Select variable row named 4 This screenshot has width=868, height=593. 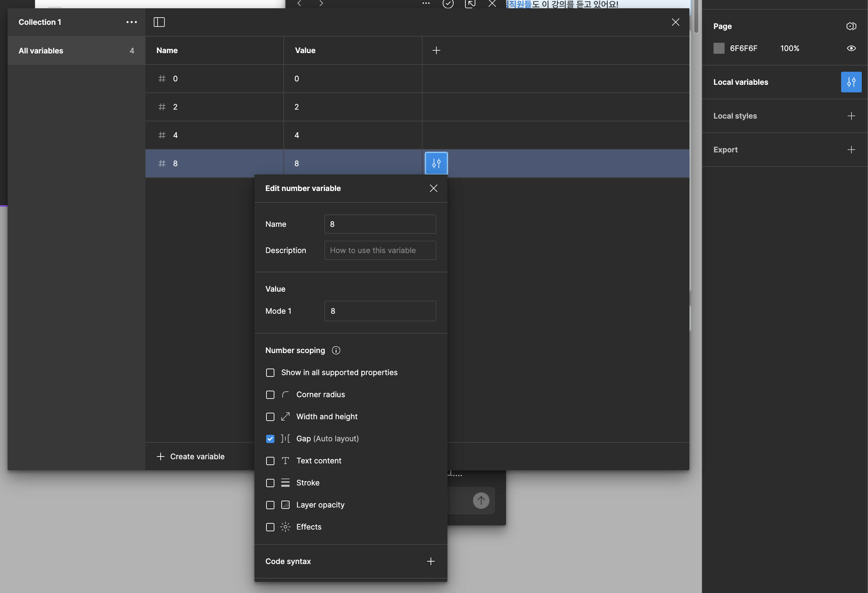[x=214, y=135]
